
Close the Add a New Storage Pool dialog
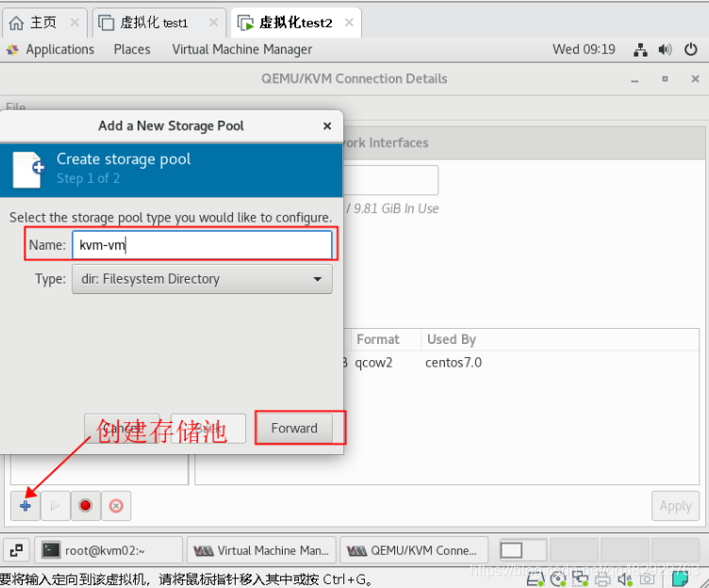[327, 126]
